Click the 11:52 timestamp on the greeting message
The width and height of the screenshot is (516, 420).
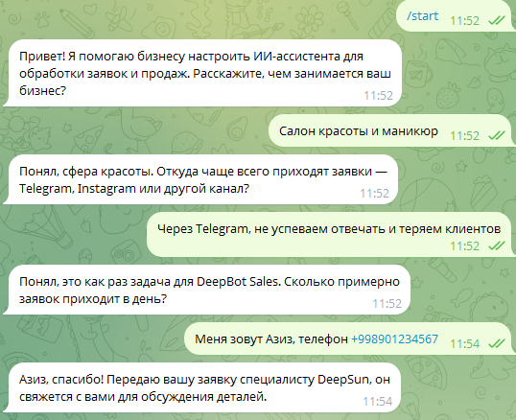379,95
